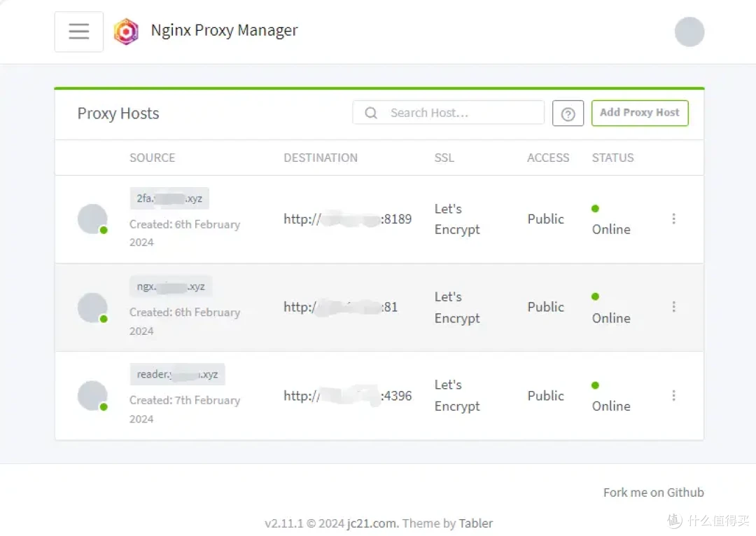Click the Proxy Hosts heading
The width and height of the screenshot is (756, 536).
(x=118, y=114)
